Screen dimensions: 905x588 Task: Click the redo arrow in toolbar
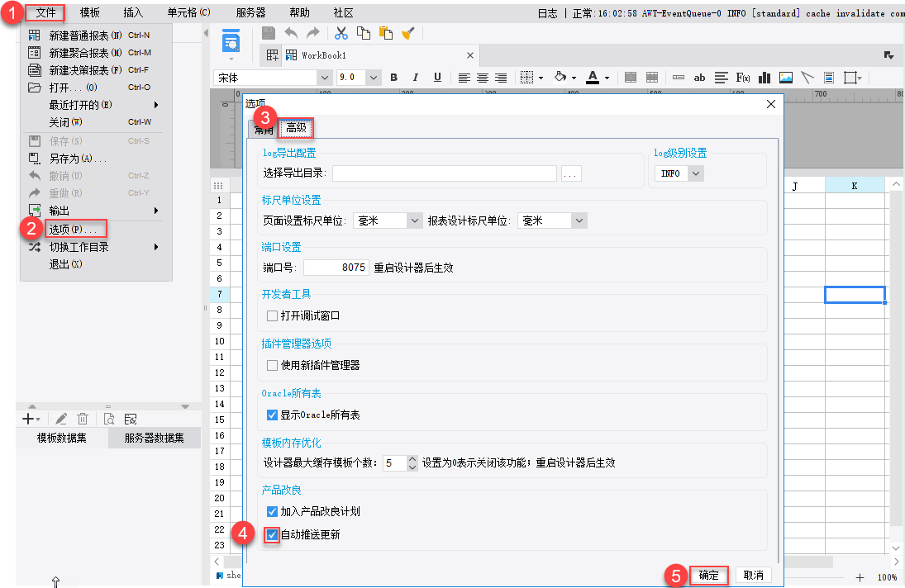(312, 33)
